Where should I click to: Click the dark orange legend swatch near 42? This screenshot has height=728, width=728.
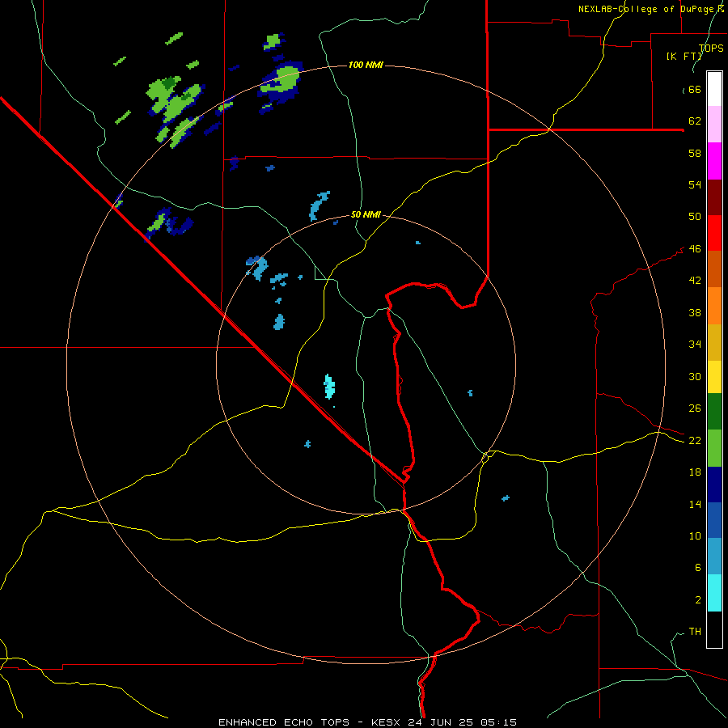coord(714,269)
